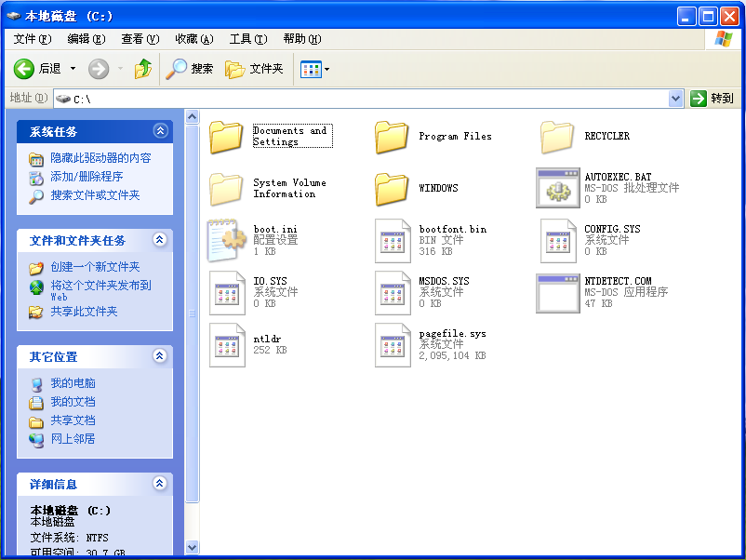Viewport: 746px width, 560px height.
Task: Select the pagefile.sys file icon
Action: [x=393, y=345]
